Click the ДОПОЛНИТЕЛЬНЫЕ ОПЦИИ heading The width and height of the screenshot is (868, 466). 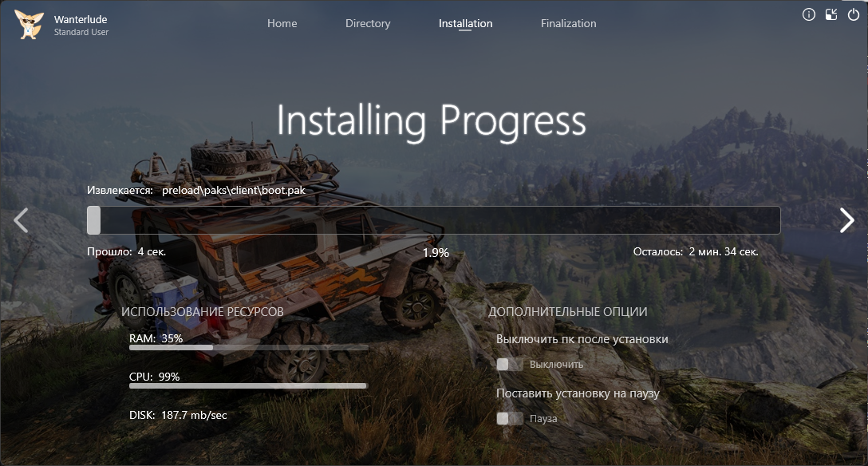567,311
